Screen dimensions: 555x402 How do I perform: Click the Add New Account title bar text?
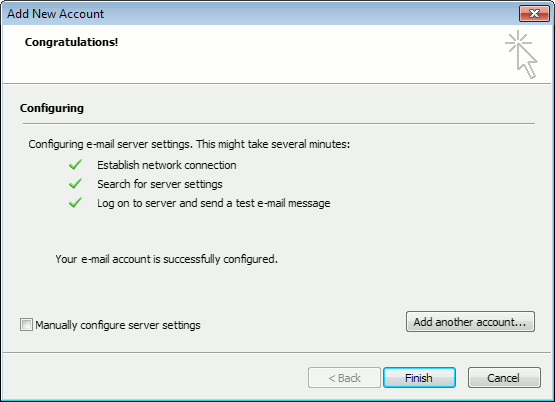[x=56, y=14]
